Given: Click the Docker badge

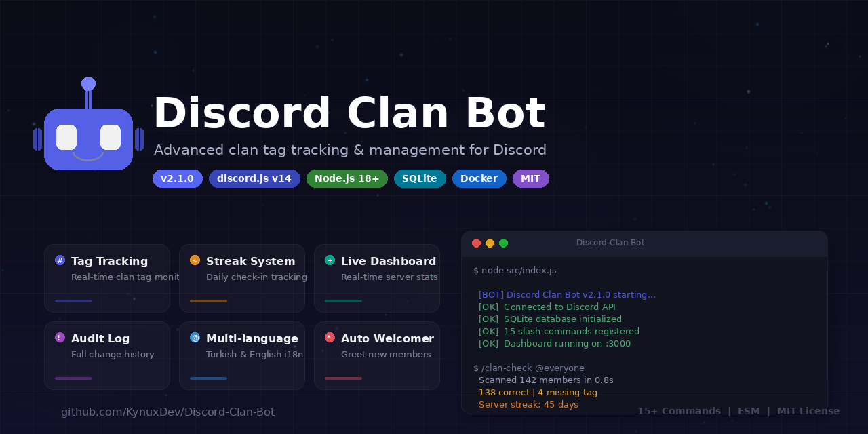Looking at the screenshot, I should click(479, 178).
